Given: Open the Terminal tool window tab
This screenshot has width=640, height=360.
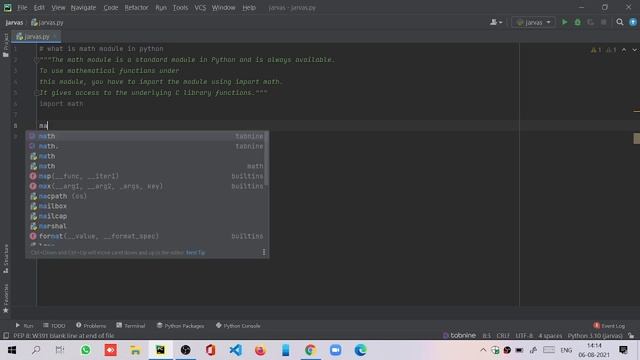Looking at the screenshot, I should [131, 326].
